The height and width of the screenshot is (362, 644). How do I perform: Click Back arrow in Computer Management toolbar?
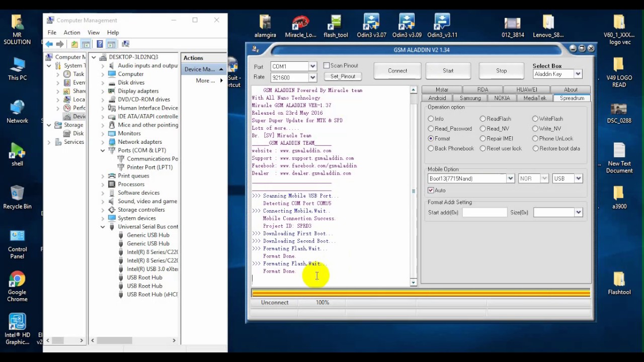point(49,44)
